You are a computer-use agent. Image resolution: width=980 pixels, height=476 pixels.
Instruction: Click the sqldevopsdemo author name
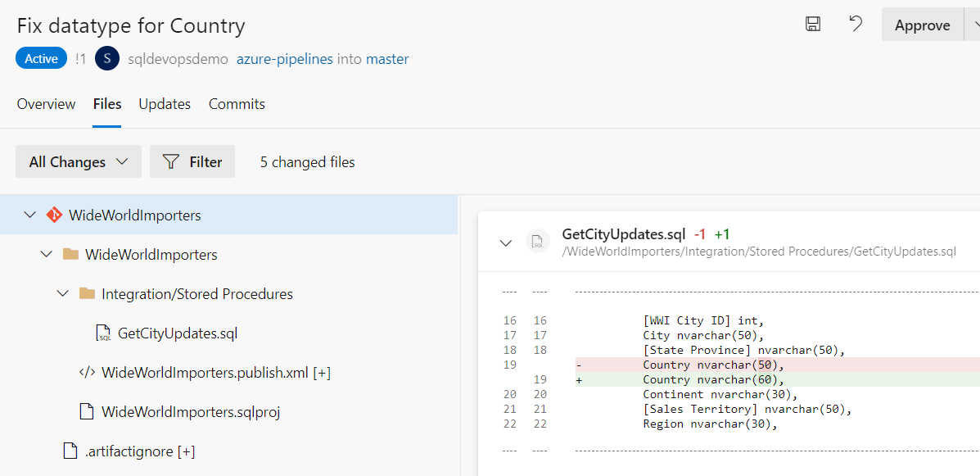tap(178, 60)
